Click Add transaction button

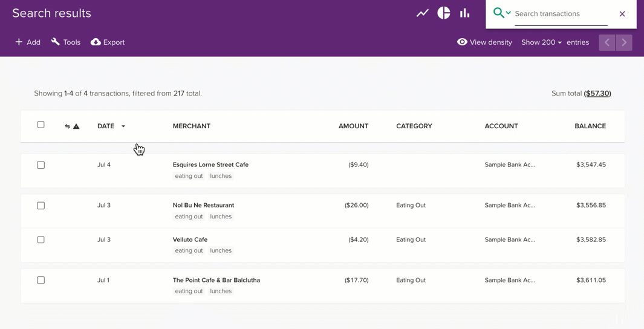tap(28, 42)
